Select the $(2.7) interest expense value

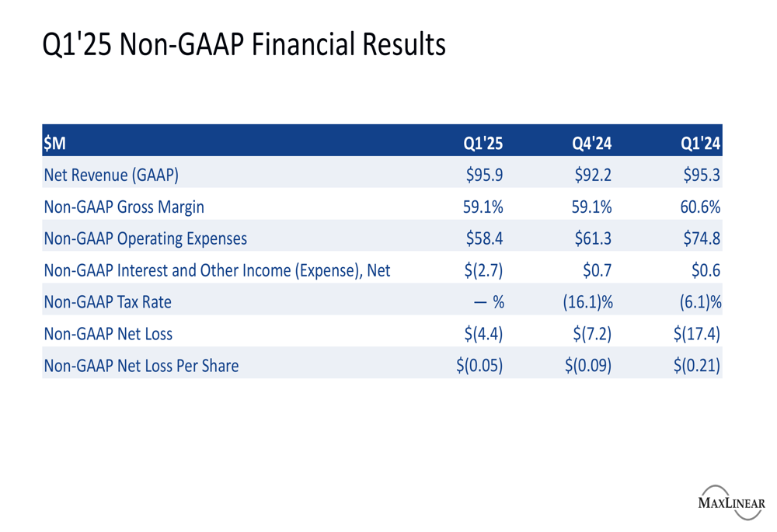pos(483,270)
